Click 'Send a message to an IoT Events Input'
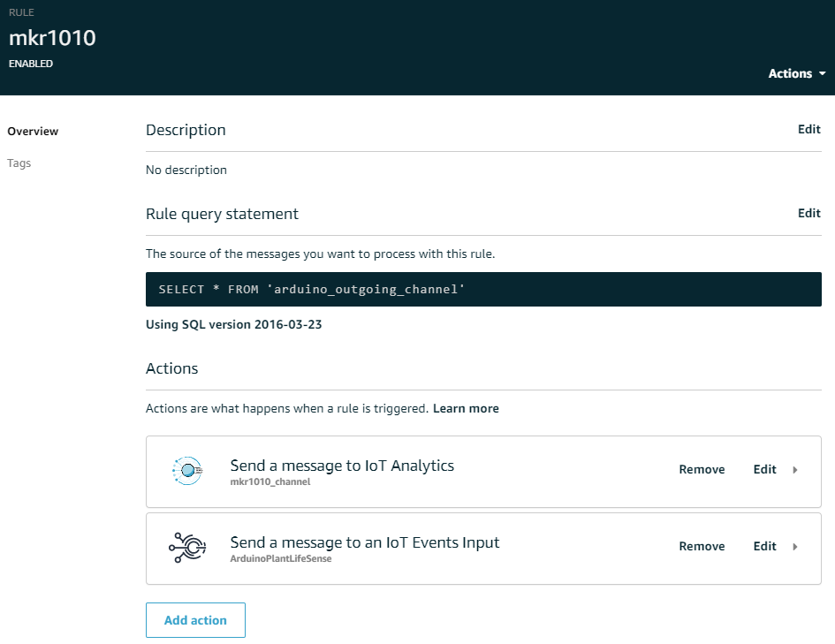835x644 pixels. 365,542
